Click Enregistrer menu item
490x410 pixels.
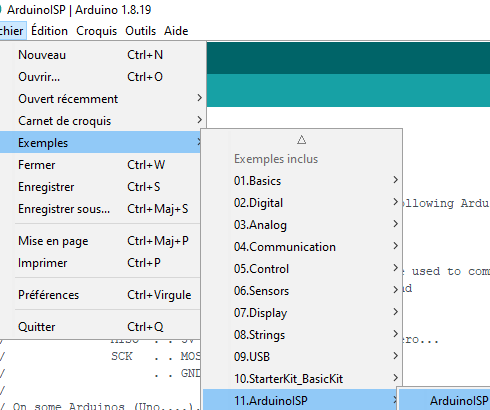coord(101,187)
